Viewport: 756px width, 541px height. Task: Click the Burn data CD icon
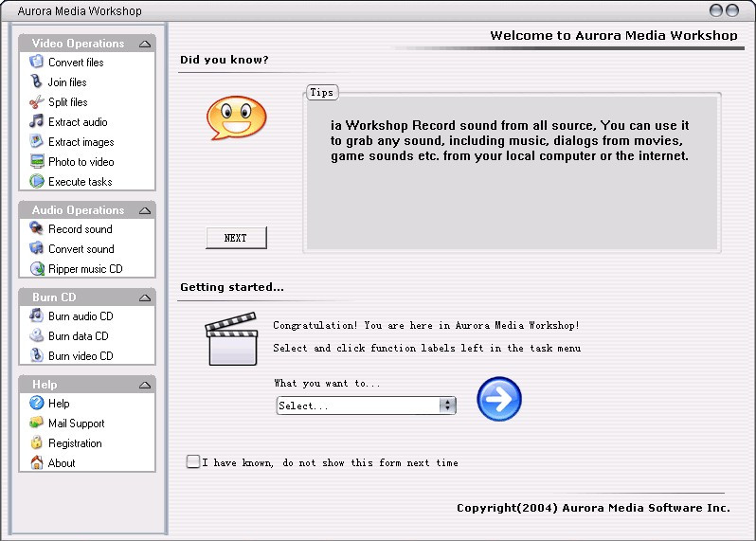point(36,335)
